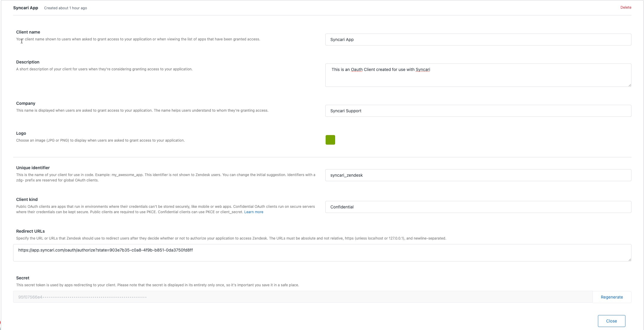This screenshot has height=330, width=644.
Task: Click the red Delete link
Action: coord(626,7)
